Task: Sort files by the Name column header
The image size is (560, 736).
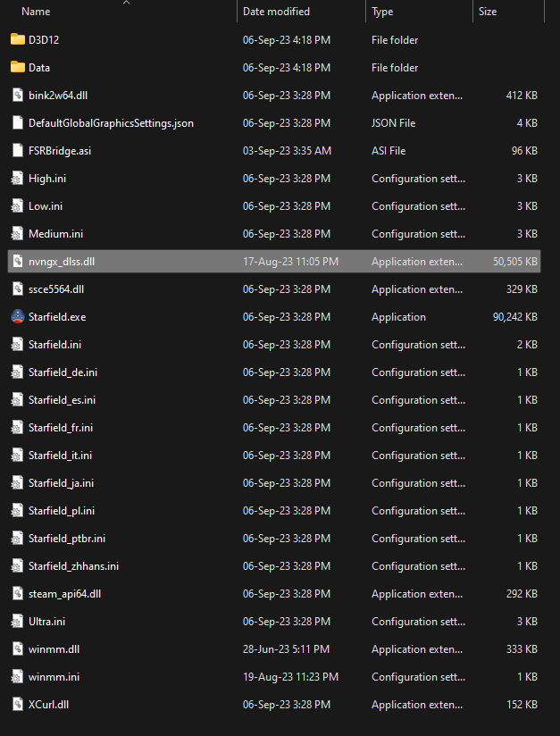Action: [x=36, y=12]
